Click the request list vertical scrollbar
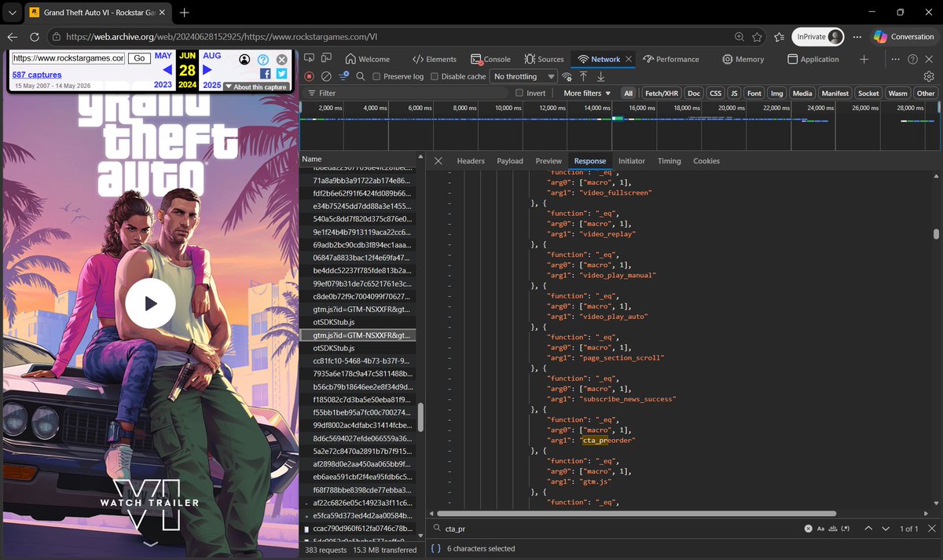943x560 pixels. [x=420, y=417]
